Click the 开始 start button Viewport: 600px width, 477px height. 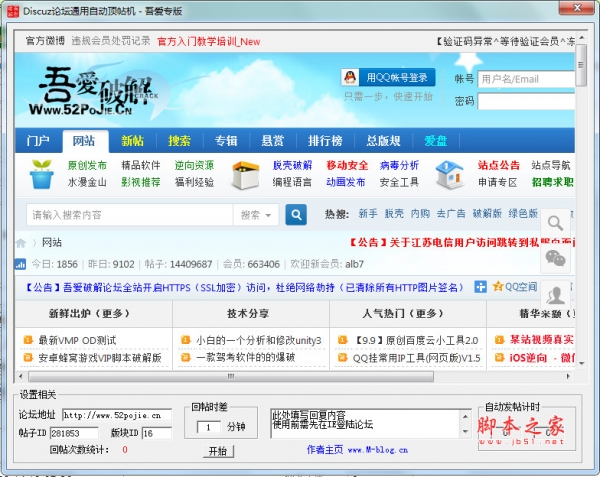pyautogui.click(x=218, y=451)
